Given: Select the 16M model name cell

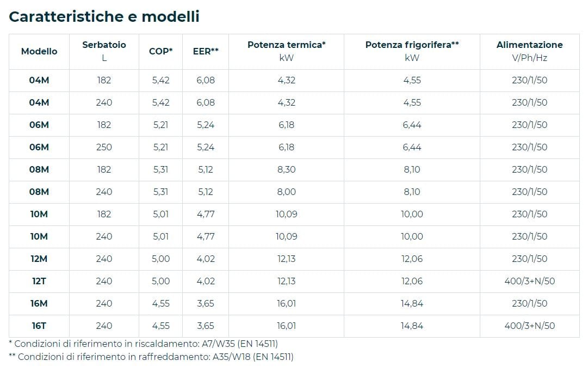Looking at the screenshot, I should pos(39,303).
